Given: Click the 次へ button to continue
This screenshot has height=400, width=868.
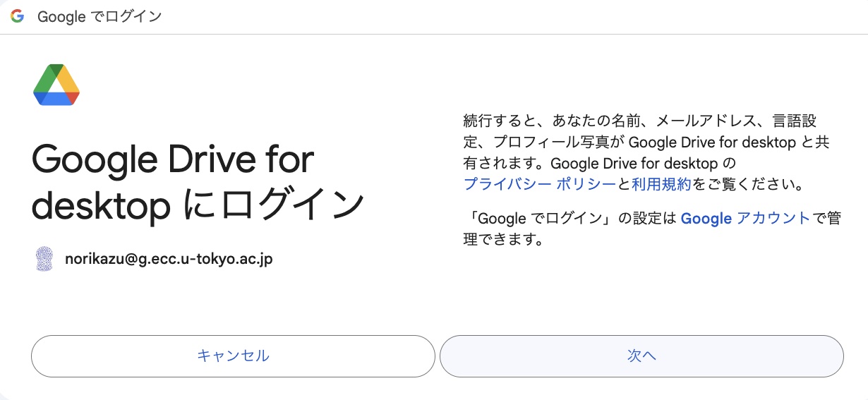Looking at the screenshot, I should (641, 356).
